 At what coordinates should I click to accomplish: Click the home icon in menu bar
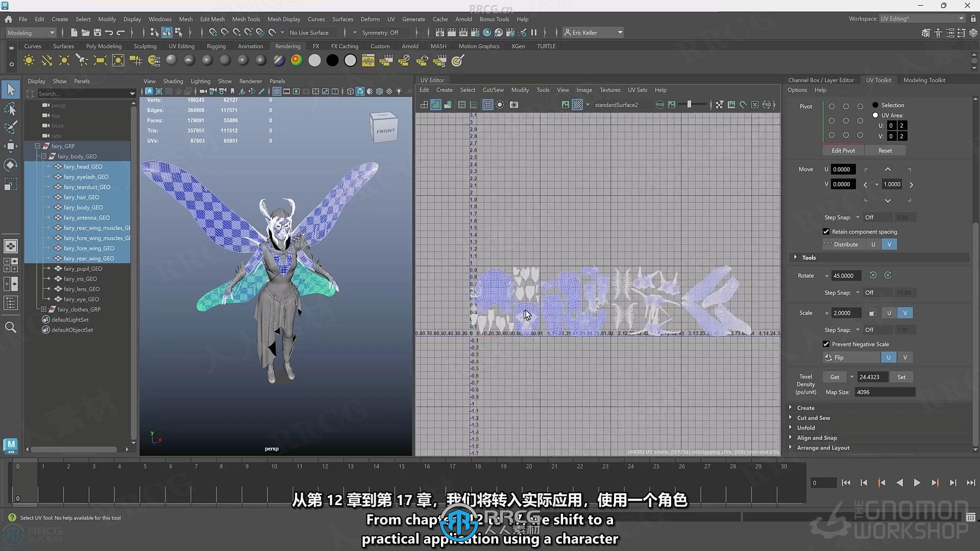tap(9, 19)
